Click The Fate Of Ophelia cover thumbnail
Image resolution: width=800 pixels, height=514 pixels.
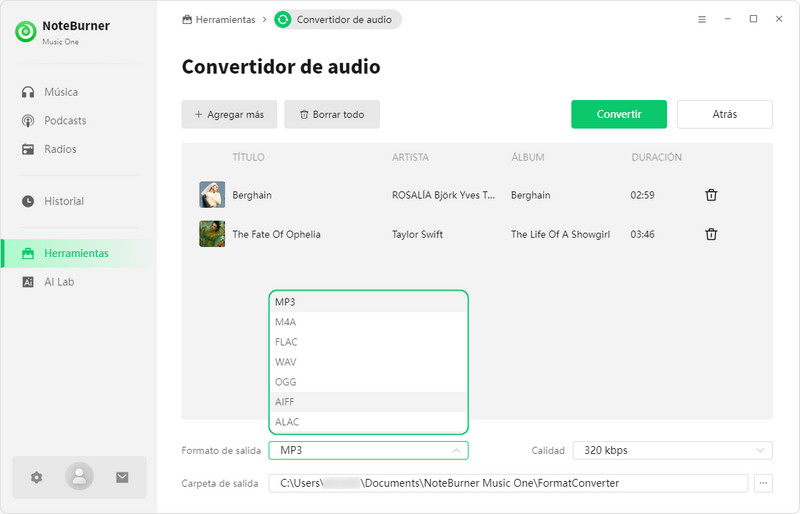[212, 234]
